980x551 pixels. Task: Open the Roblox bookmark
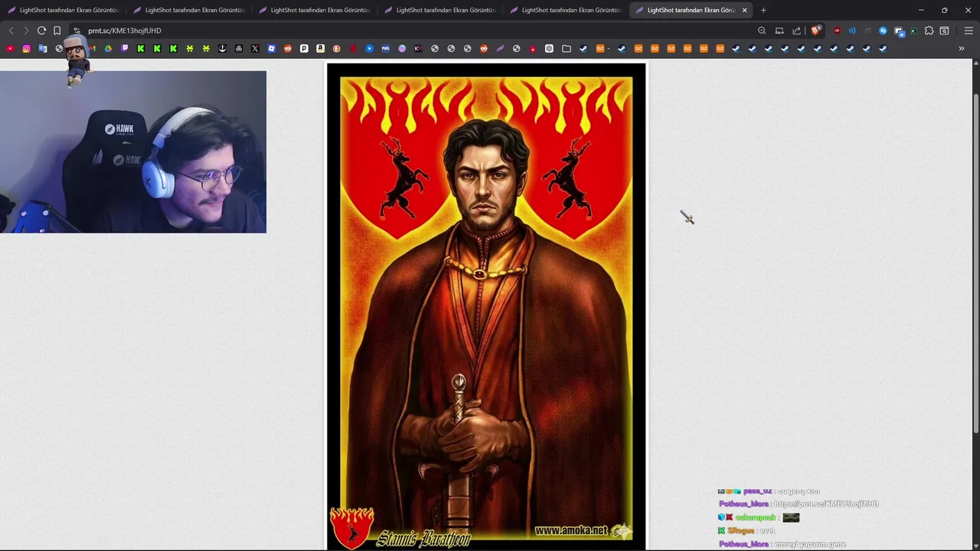[271, 49]
